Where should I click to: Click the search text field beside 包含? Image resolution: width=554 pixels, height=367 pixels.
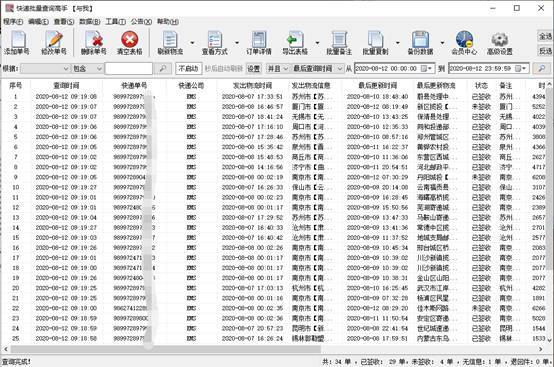[x=129, y=69]
